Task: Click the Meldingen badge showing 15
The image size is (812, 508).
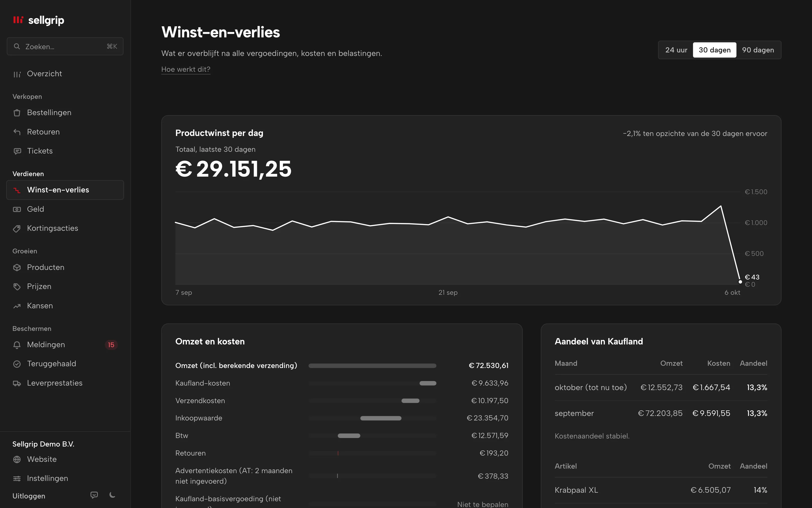Action: (111, 345)
